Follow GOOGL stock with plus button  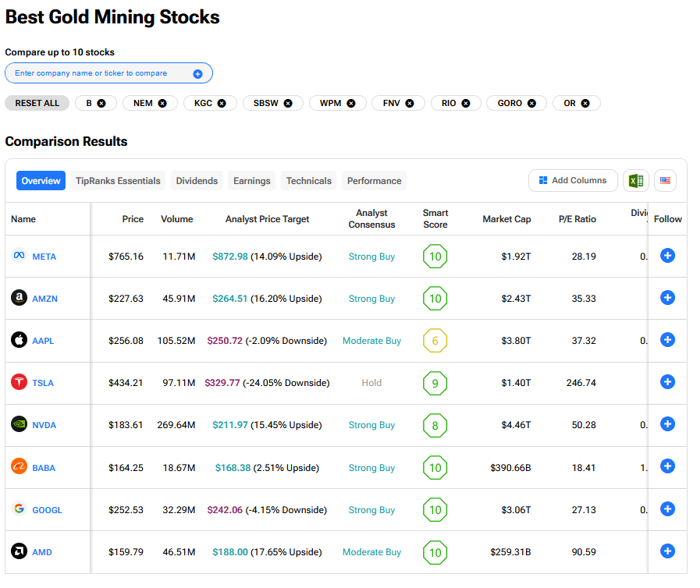667,509
